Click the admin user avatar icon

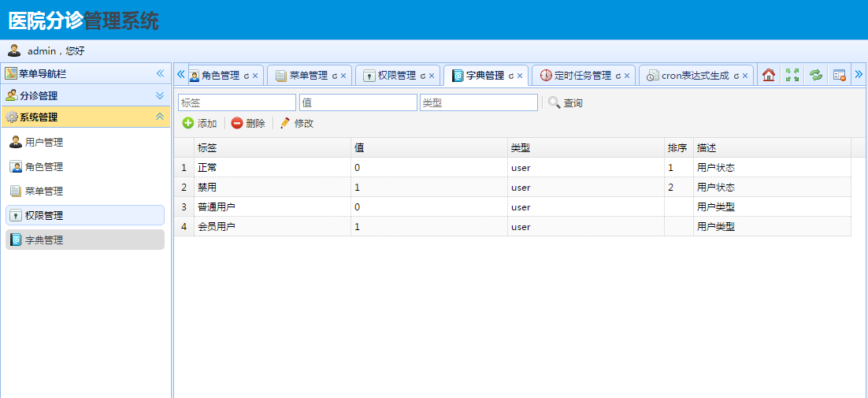point(14,50)
